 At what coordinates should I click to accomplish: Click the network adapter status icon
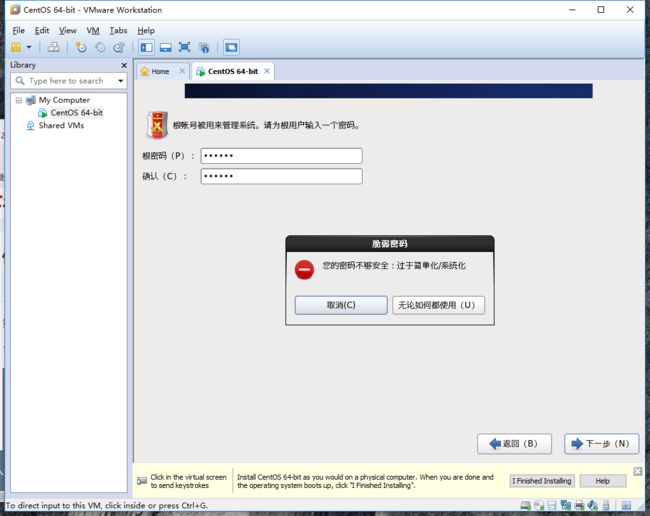(565, 505)
